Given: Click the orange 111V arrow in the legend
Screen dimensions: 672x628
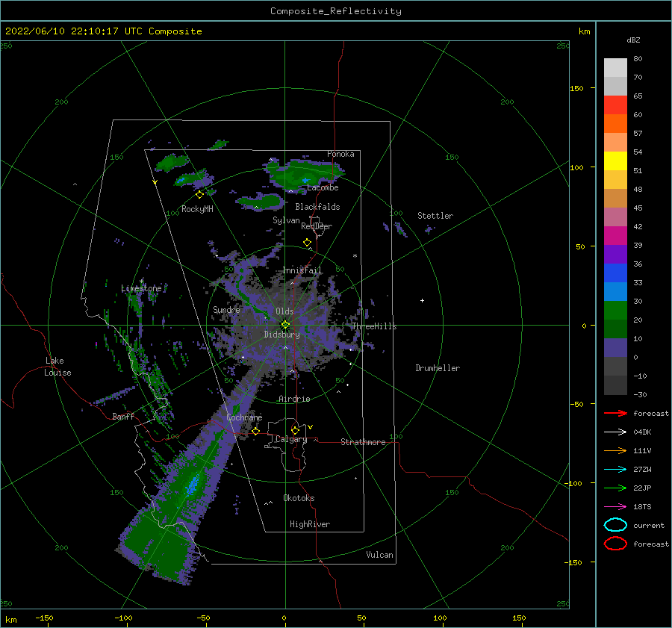Looking at the screenshot, I should 615,450.
